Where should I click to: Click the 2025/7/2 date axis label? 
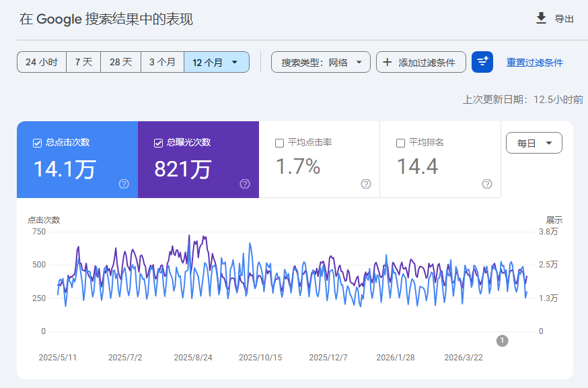[x=125, y=358]
